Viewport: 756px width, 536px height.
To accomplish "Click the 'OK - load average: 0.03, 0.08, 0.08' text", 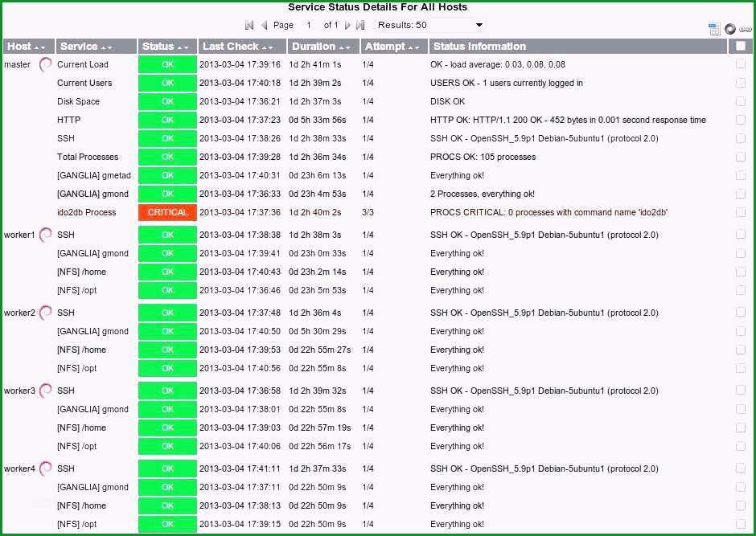I will (x=498, y=64).
